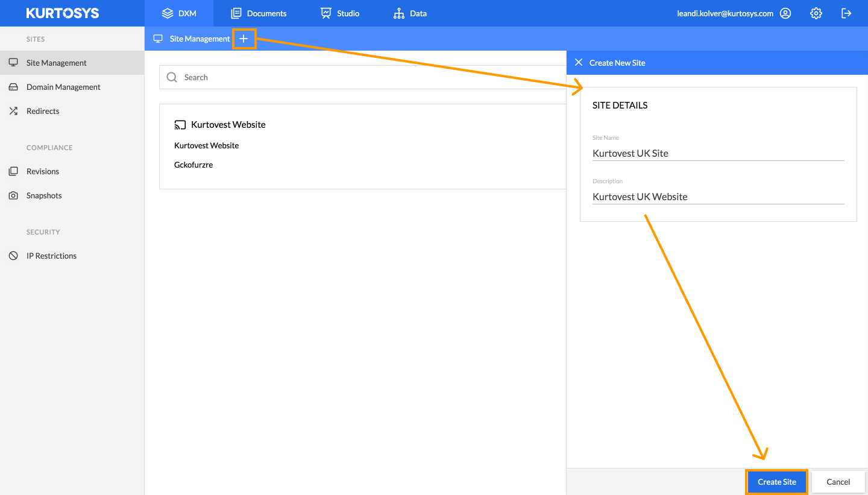Click the plus icon to add site
The height and width of the screenshot is (495, 868).
244,39
